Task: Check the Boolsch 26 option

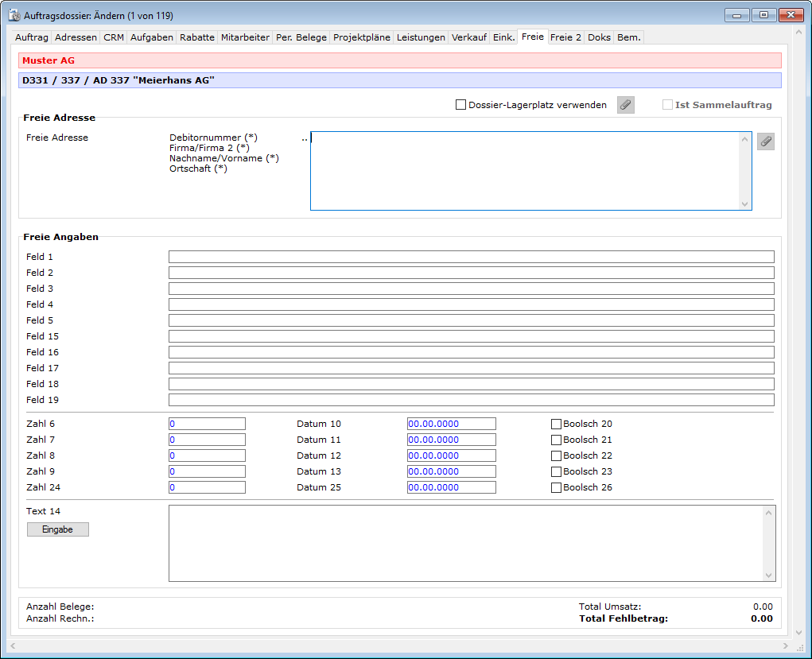Action: [x=556, y=487]
